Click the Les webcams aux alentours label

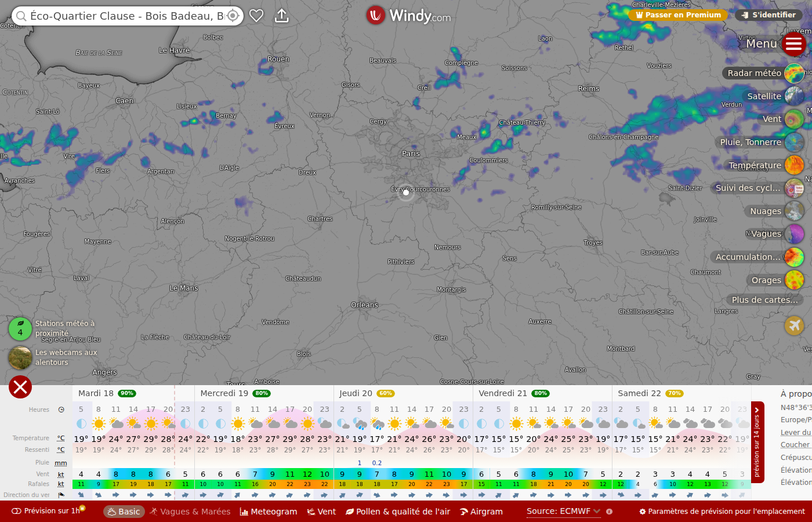tap(66, 357)
